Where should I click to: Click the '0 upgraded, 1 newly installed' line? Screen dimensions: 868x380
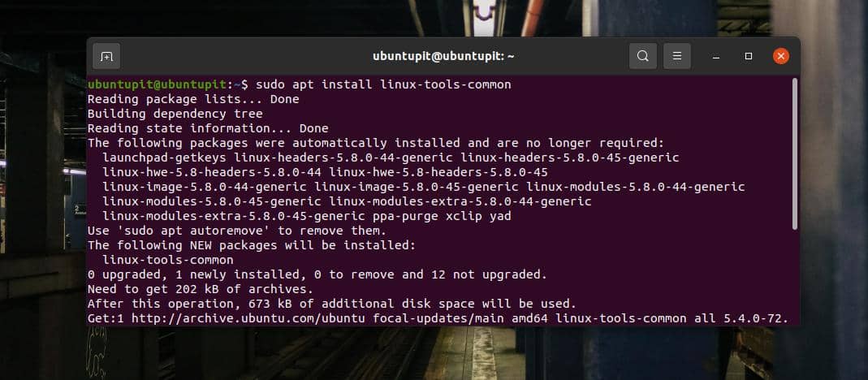click(317, 274)
